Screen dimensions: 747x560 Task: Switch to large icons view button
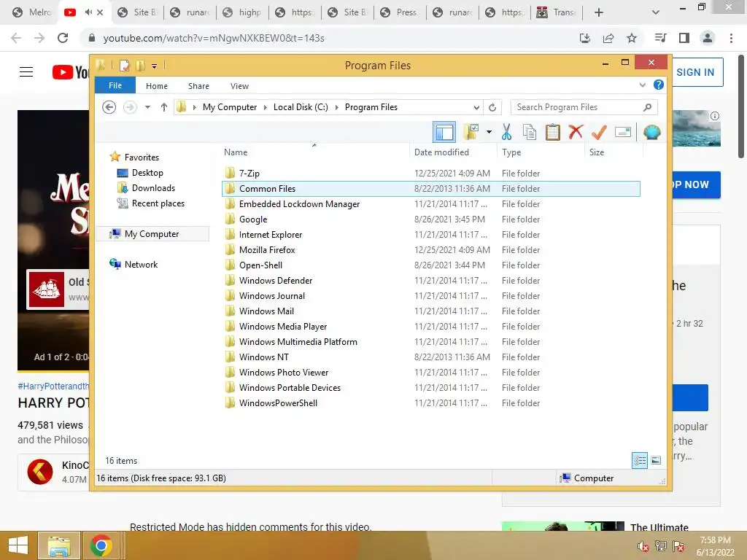(x=656, y=460)
